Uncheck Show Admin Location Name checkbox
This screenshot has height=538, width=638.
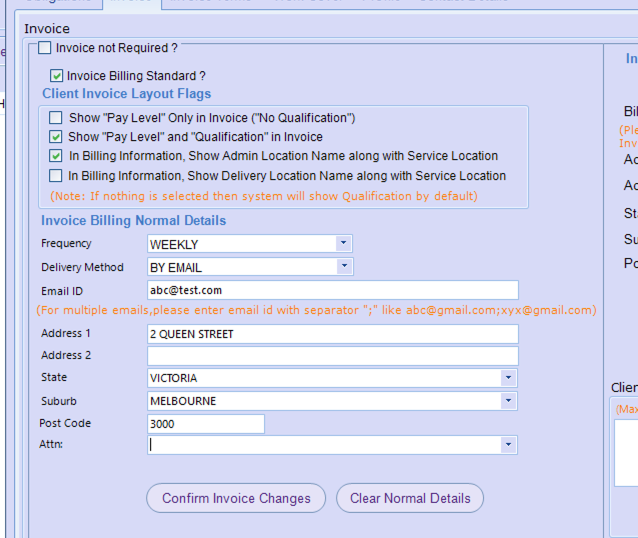point(56,156)
